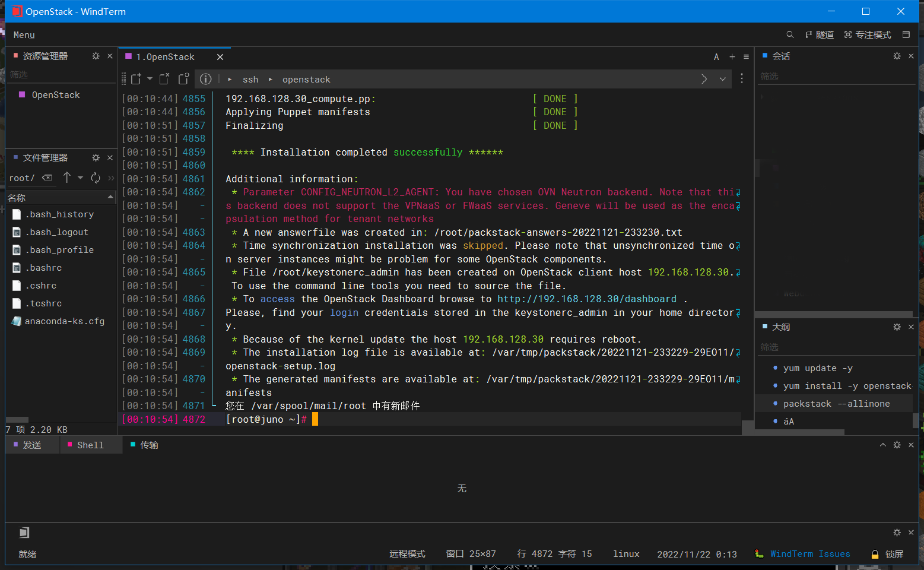Click the 远程模式 status bar item
Screen dimensions: 924x570
click(407, 554)
